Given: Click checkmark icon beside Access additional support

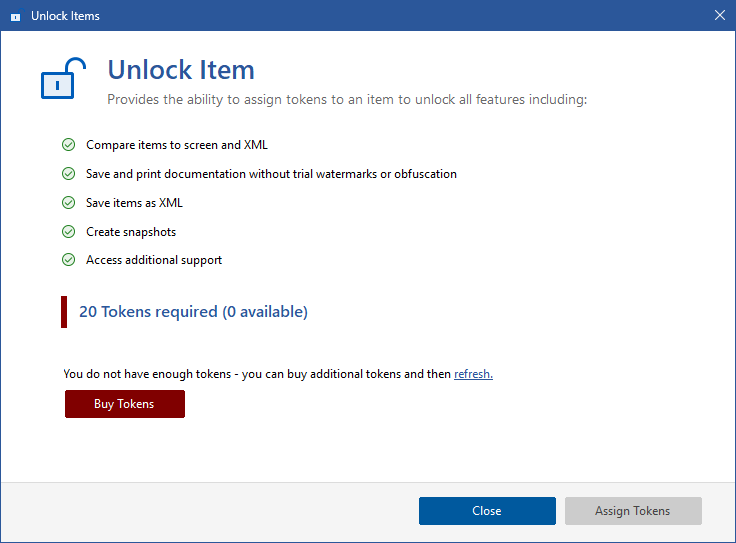Looking at the screenshot, I should pyautogui.click(x=68, y=260).
